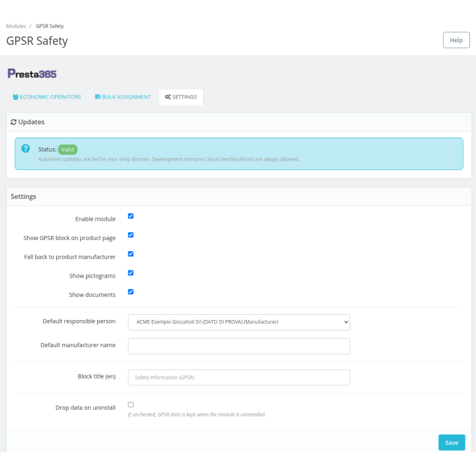This screenshot has height=476, width=476.
Task: Click the 'If unchecked, GPSR data is kept' hint
Action: (x=197, y=415)
